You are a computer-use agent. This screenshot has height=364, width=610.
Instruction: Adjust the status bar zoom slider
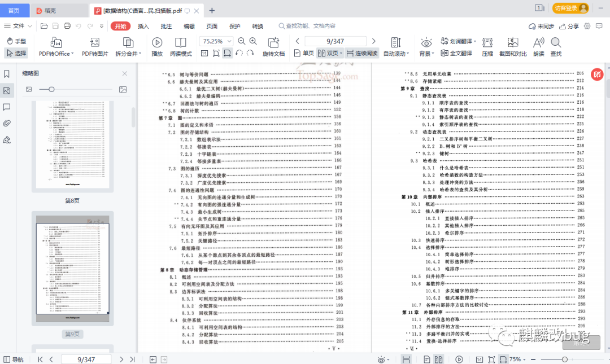564,359
